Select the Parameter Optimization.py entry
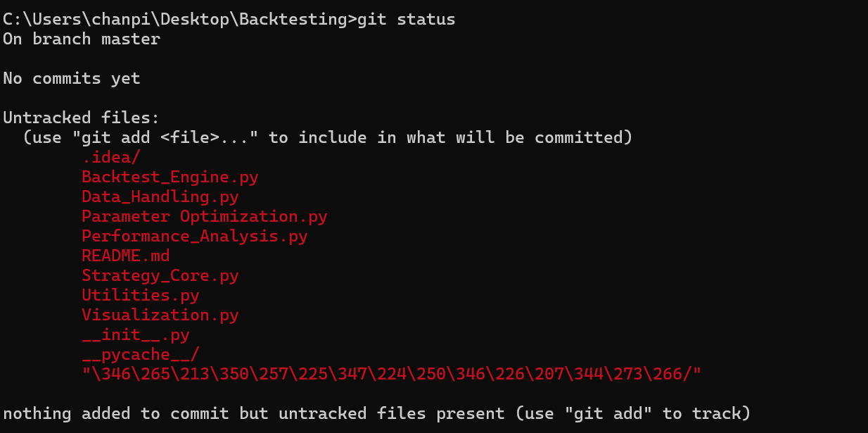Viewport: 868px width, 433px height. pos(204,216)
